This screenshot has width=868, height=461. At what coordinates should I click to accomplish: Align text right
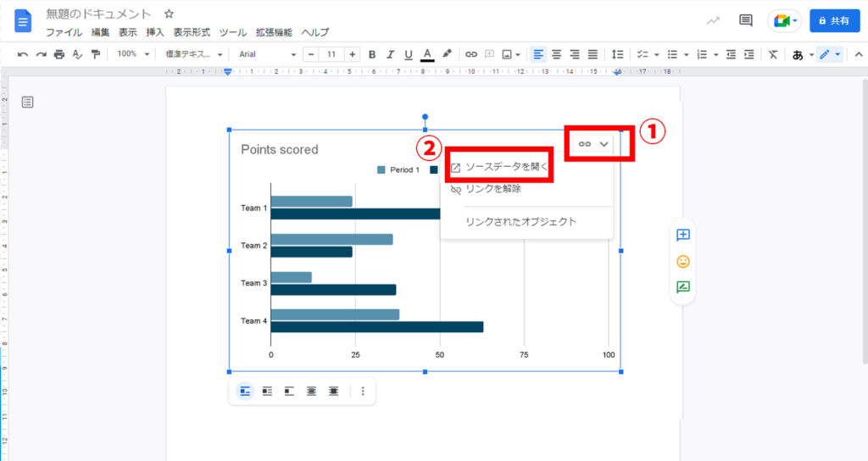click(x=575, y=54)
